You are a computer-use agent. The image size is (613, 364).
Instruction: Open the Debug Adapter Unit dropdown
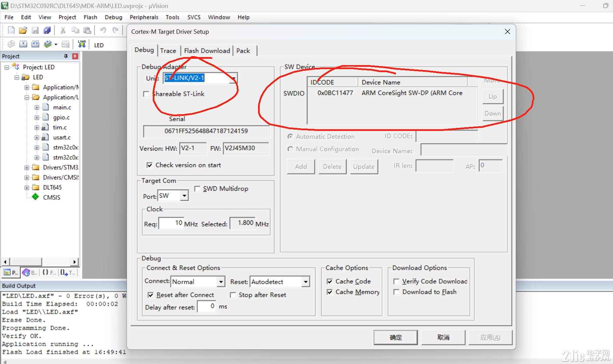click(x=233, y=78)
